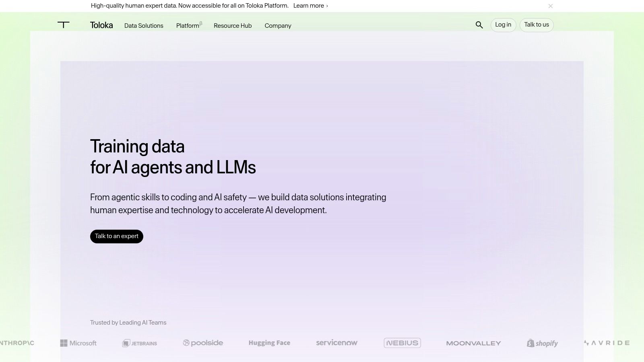This screenshot has width=644, height=362.
Task: Click the Hugging Face logo
Action: click(x=269, y=343)
